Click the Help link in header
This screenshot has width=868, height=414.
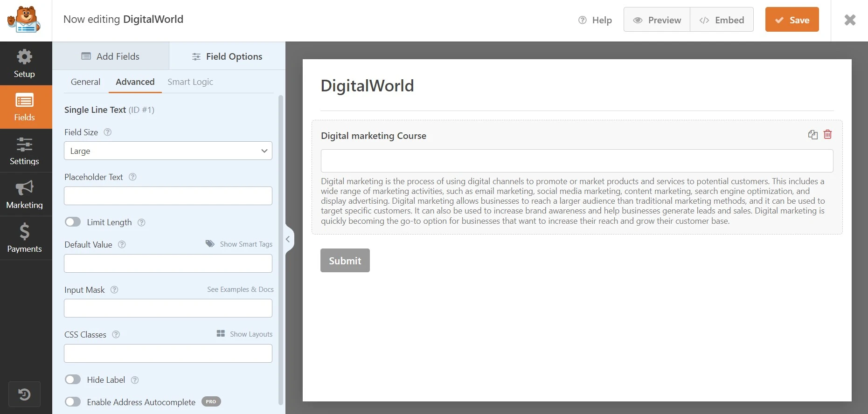coord(595,20)
